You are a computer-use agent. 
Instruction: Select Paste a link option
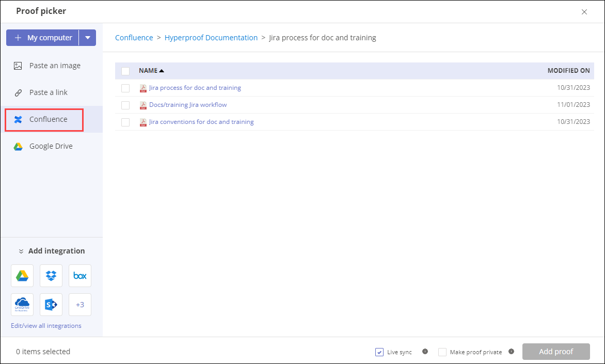(x=52, y=92)
